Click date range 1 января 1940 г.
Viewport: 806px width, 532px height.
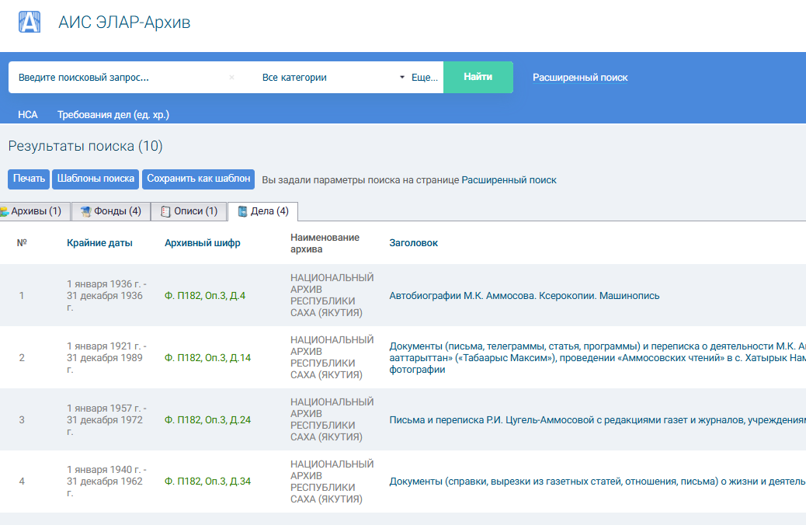click(106, 482)
